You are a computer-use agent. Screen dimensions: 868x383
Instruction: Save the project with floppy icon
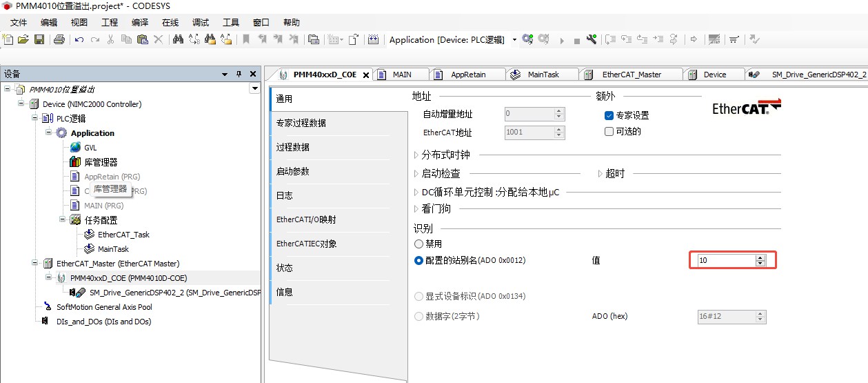(39, 39)
